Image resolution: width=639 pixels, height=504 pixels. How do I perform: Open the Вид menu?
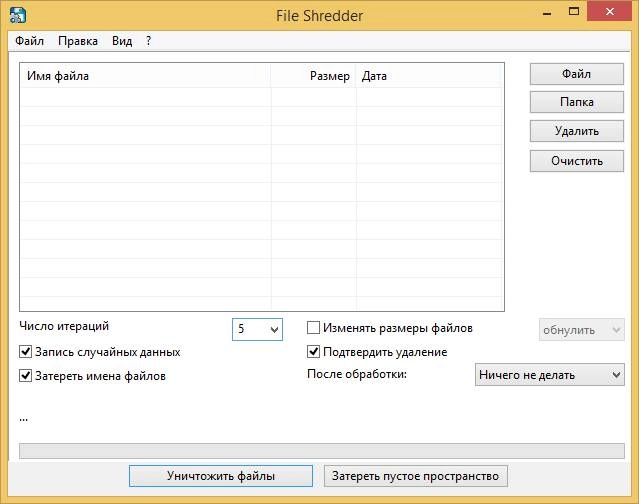click(x=122, y=41)
